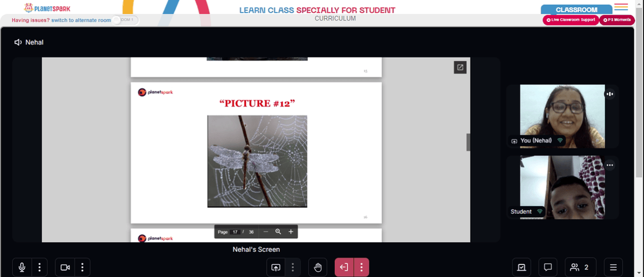
Task: Mute the microphone
Action: click(x=22, y=267)
